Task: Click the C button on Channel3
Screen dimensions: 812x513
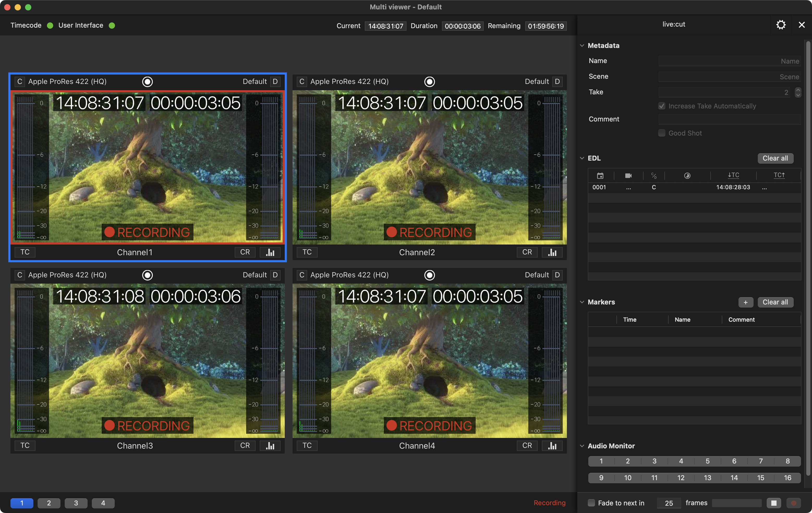Action: tap(20, 275)
